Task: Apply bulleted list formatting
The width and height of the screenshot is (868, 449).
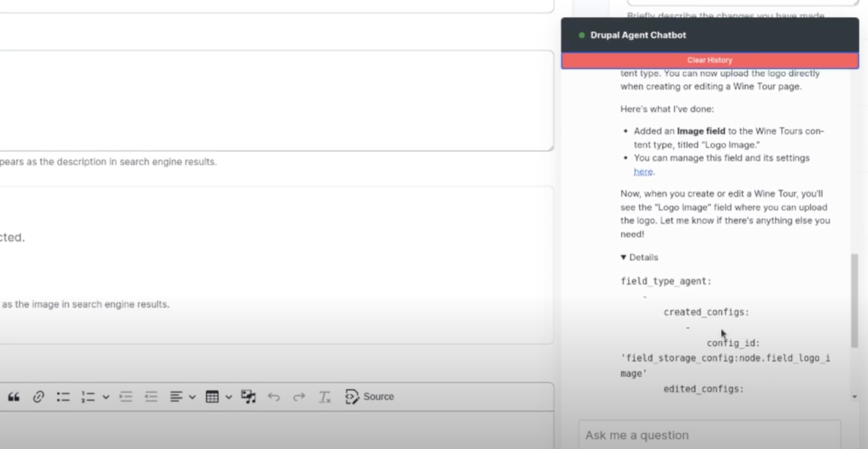Action: [x=63, y=397]
